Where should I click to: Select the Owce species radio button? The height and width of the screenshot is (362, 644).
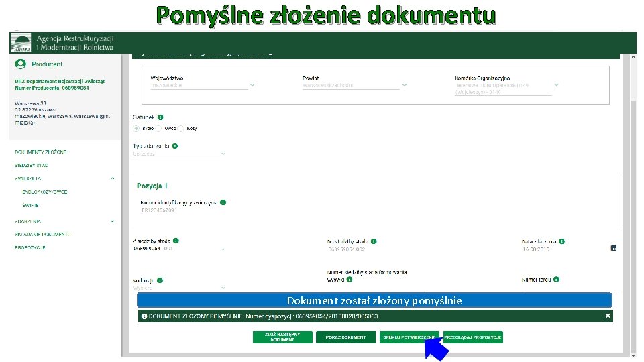(158, 129)
